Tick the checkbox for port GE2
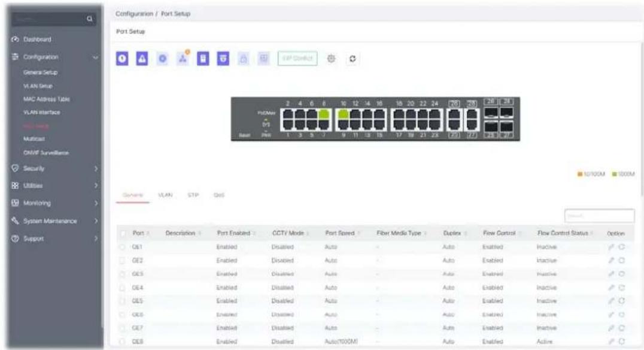644x350 pixels. click(x=122, y=260)
